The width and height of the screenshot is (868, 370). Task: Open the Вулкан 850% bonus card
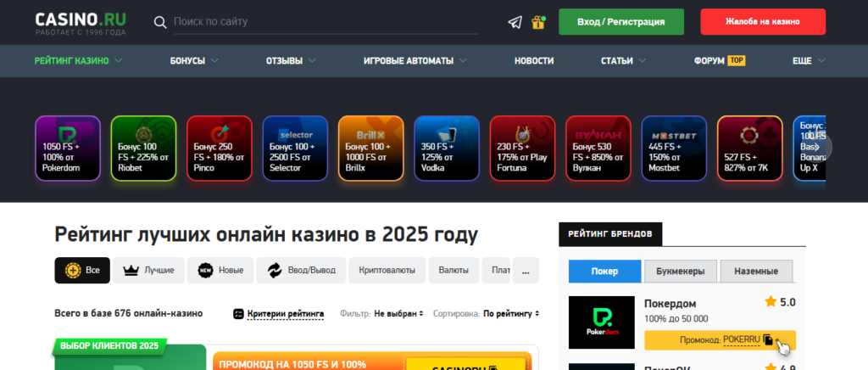tap(598, 149)
